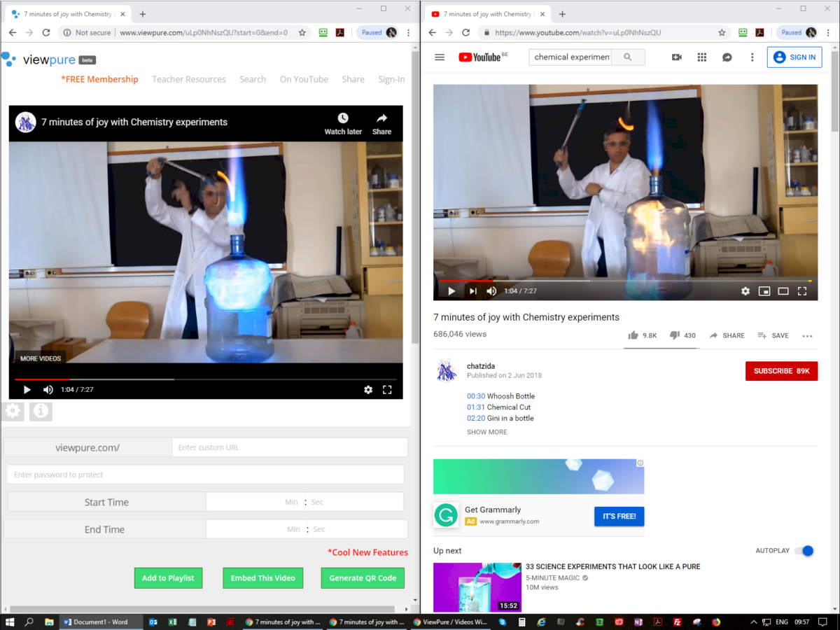This screenshot has height=630, width=840.
Task: Open the FREE Membership link
Action: [x=99, y=79]
